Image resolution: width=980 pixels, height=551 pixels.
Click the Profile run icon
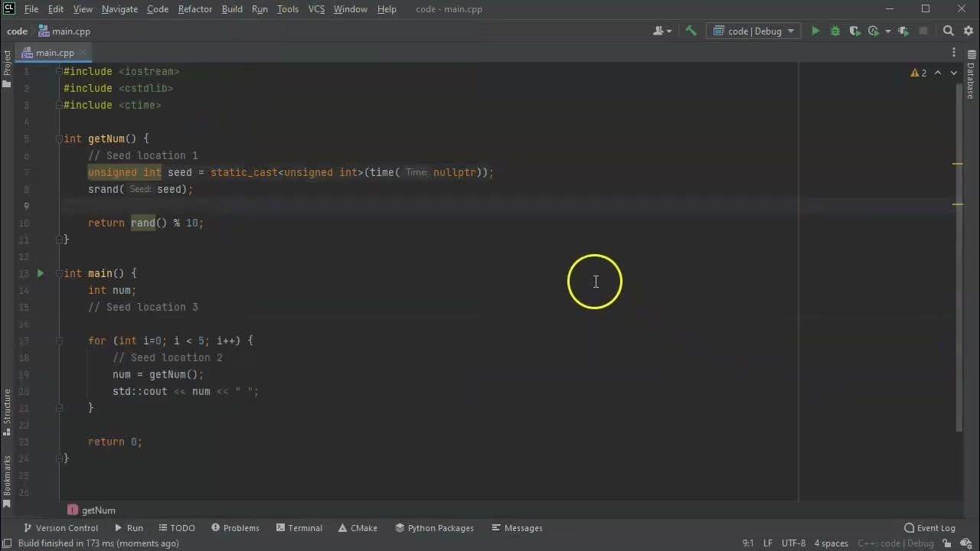tap(874, 31)
